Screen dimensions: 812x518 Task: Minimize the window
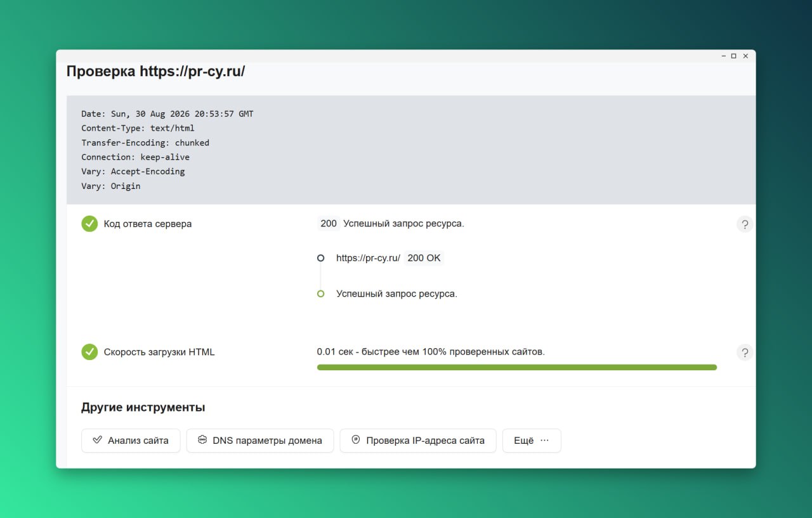(724, 56)
